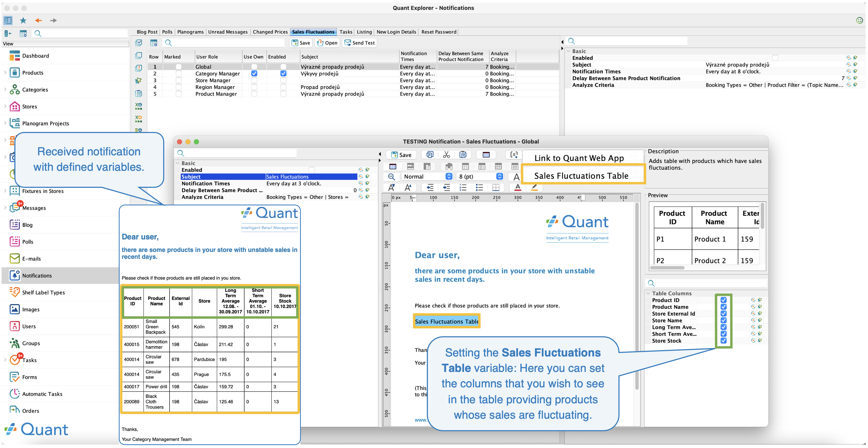
Task: Open the 8 (pt) font size dropdown
Action: click(480, 176)
